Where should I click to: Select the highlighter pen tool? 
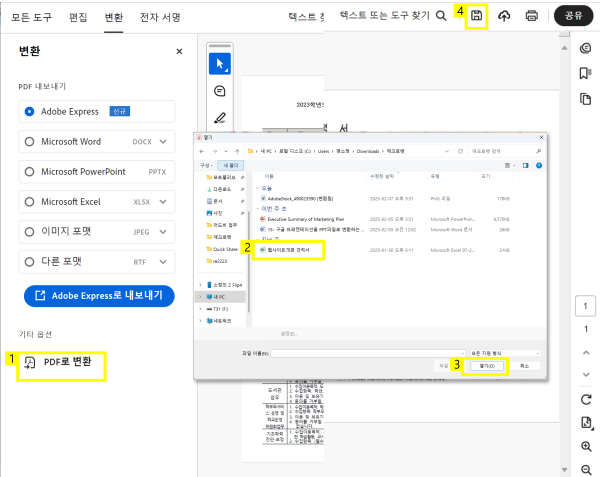(220, 118)
